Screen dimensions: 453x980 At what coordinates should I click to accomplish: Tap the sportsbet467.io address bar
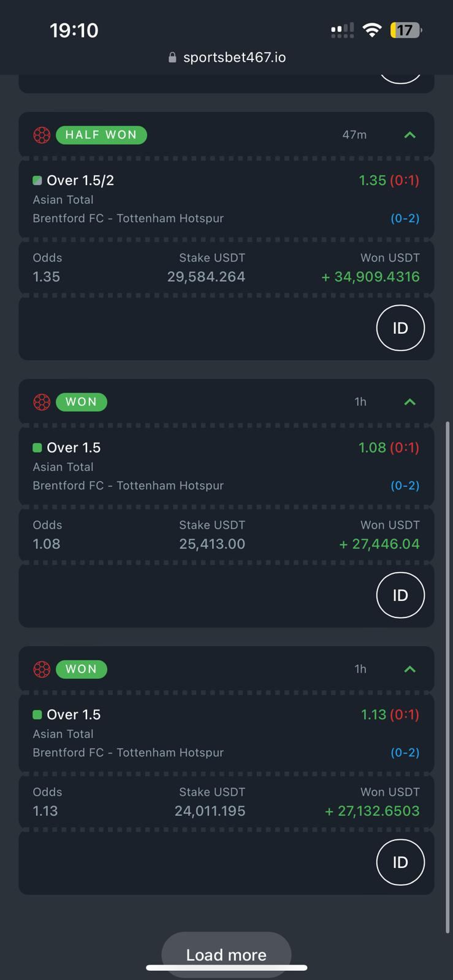pos(234,58)
